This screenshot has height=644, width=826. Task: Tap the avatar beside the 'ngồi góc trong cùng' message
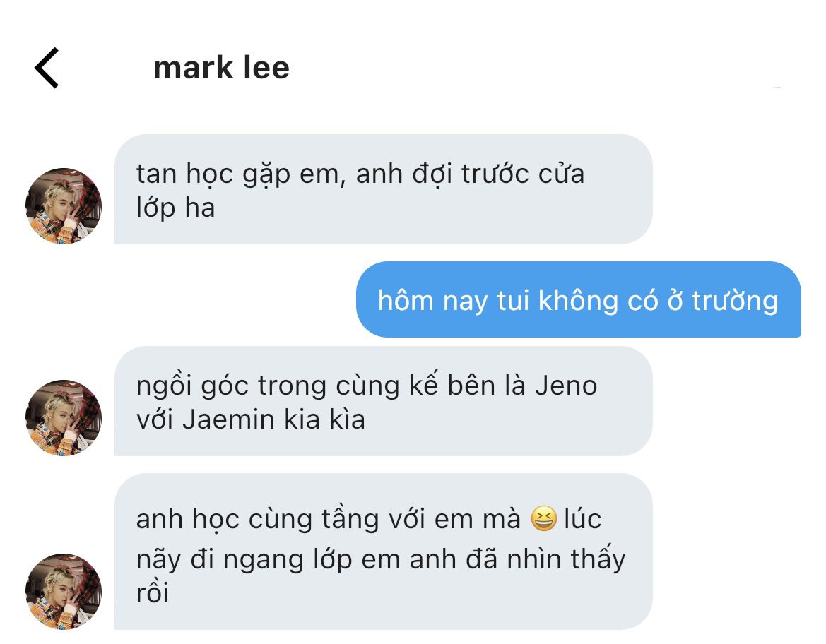(63, 417)
